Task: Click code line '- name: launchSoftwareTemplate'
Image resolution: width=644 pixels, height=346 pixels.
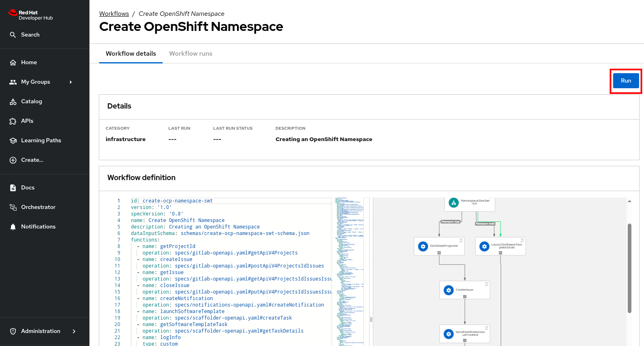Action: tap(181, 311)
